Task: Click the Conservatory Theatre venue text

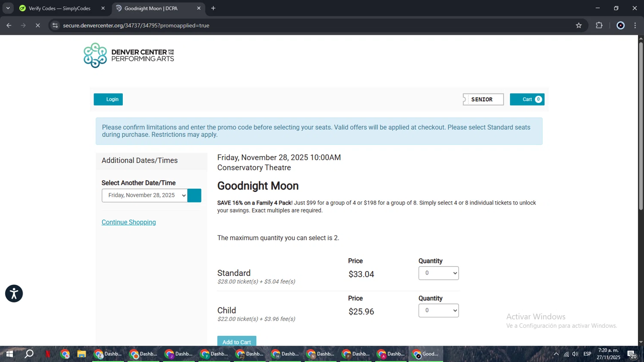Action: click(254, 168)
